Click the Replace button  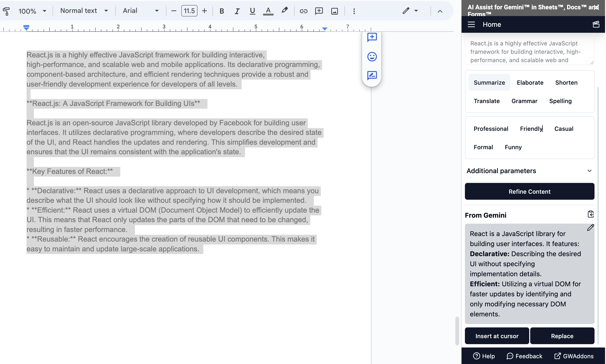tap(562, 336)
